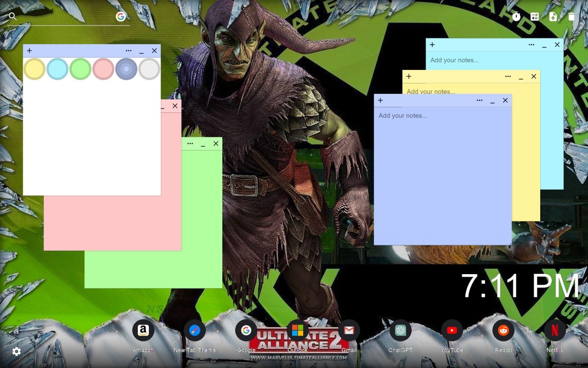This screenshot has height=368, width=588.
Task: Open the YouTube shortcut
Action: (452, 330)
